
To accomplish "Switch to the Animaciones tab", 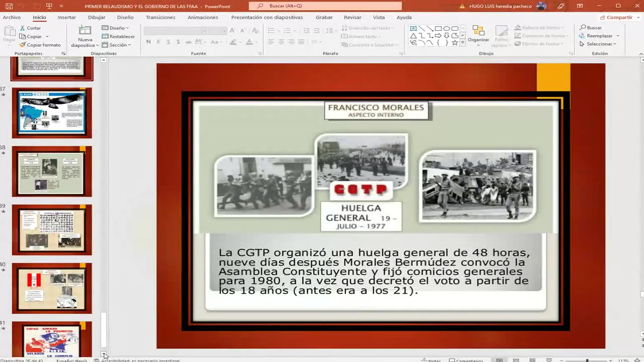I will (x=203, y=17).
